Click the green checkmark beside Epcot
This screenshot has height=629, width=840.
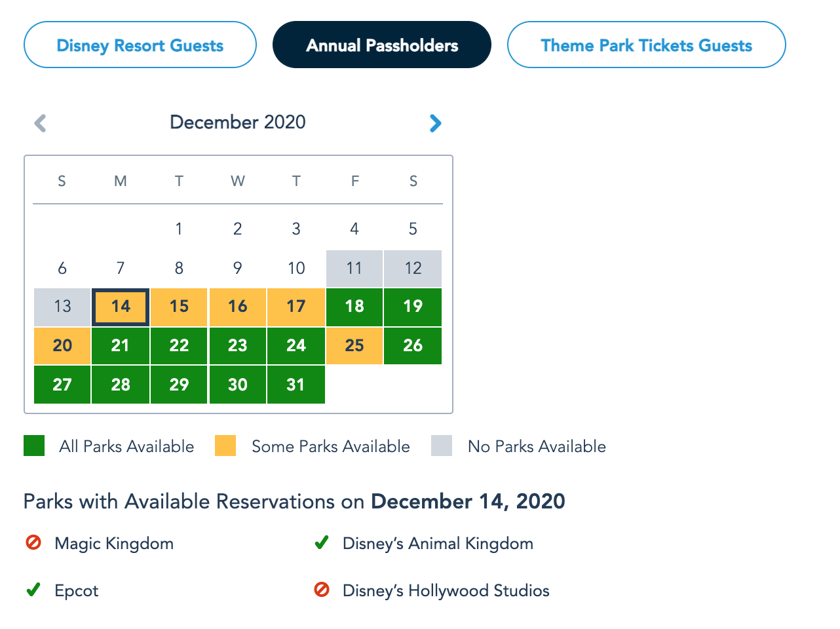tap(33, 590)
